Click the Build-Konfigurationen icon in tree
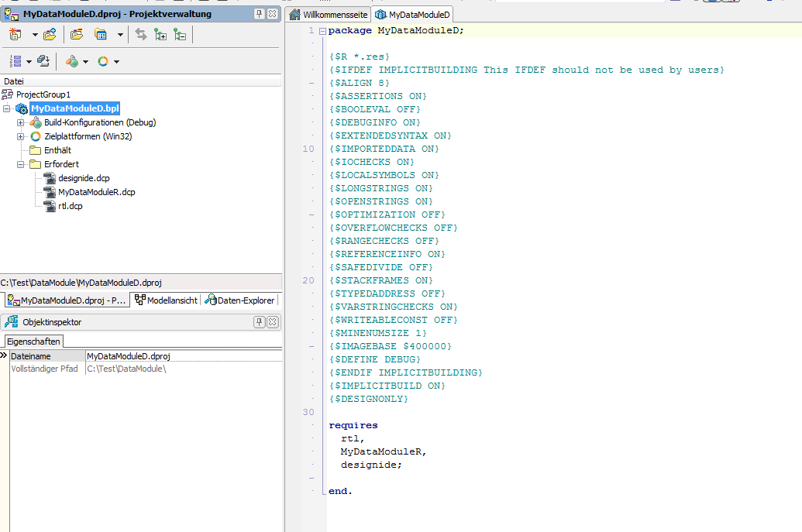Screen dimensions: 802x532 [36, 122]
